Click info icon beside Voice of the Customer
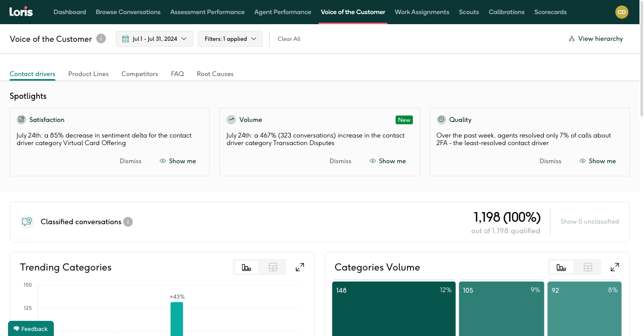This screenshot has width=644, height=336. tap(101, 38)
